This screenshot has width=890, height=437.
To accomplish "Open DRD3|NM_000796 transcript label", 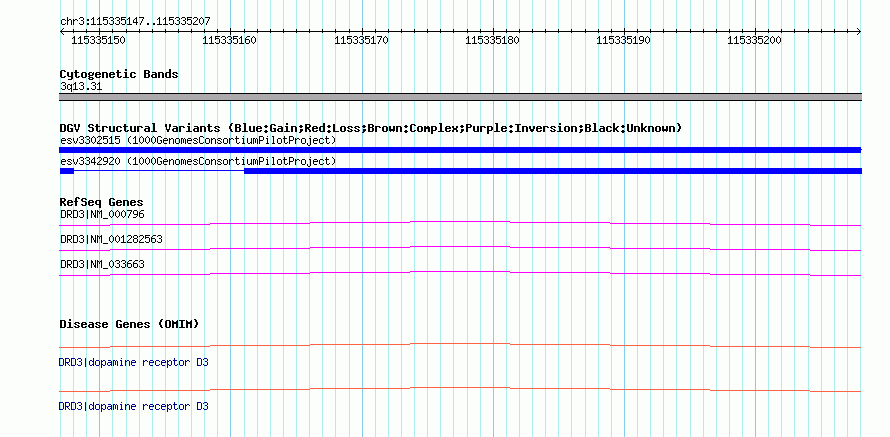I will point(102,215).
